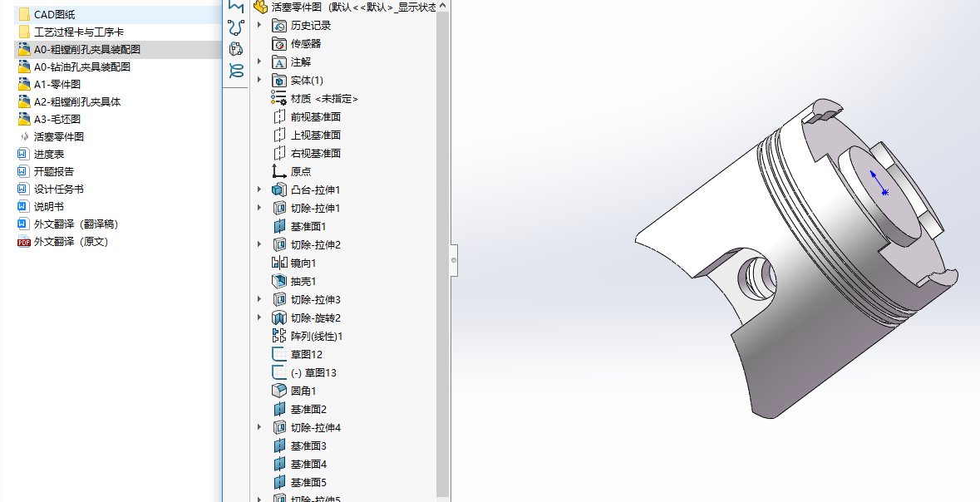Click the Word icon beside 进度表

click(x=24, y=155)
